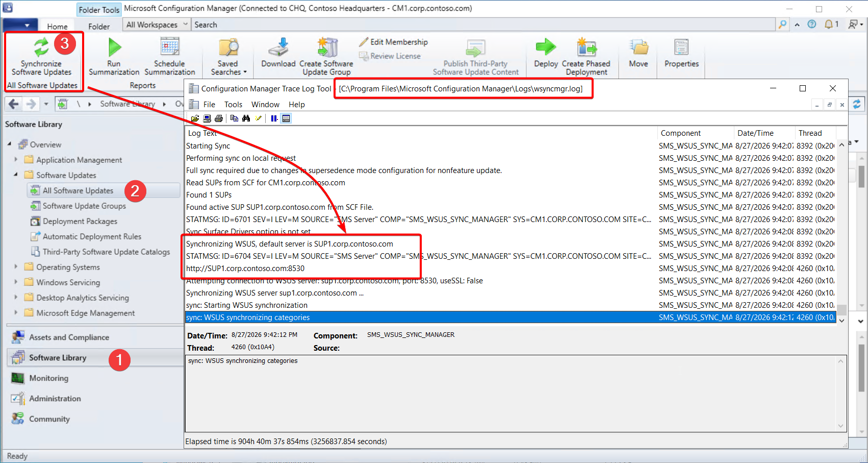
Task: Switch to the Home ribbon tab
Action: pos(57,26)
